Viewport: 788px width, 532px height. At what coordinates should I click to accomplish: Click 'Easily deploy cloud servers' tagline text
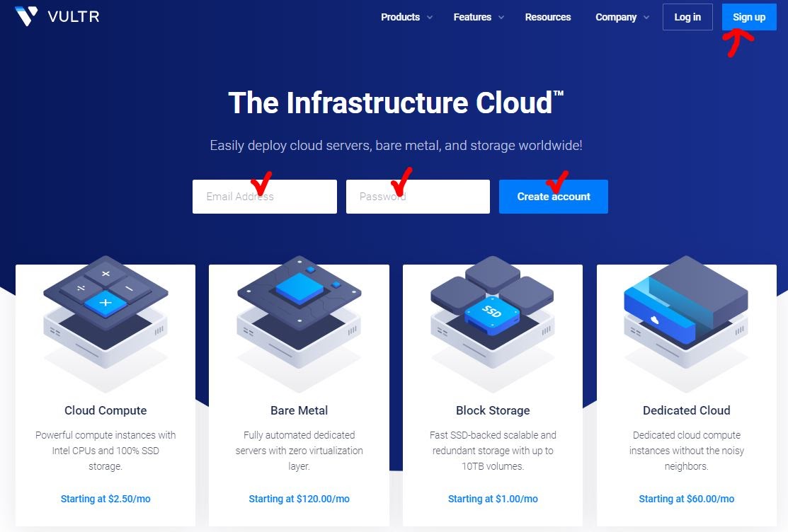point(396,146)
